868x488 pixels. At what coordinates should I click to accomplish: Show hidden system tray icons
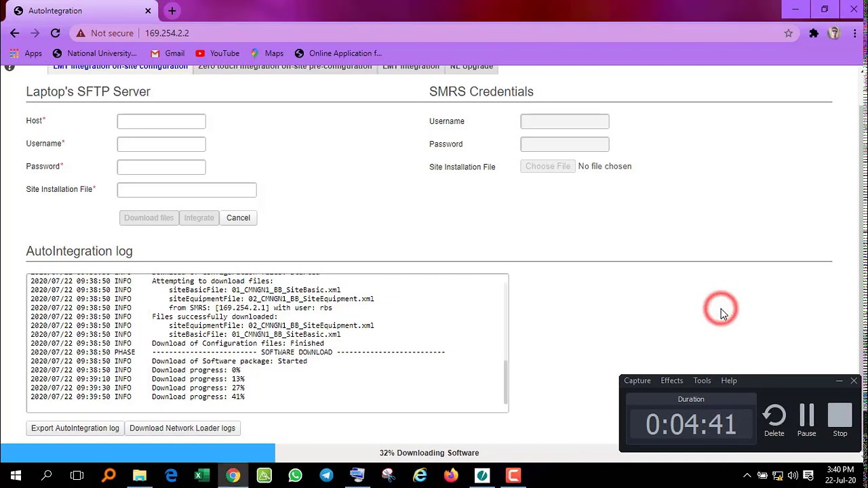[x=747, y=476]
